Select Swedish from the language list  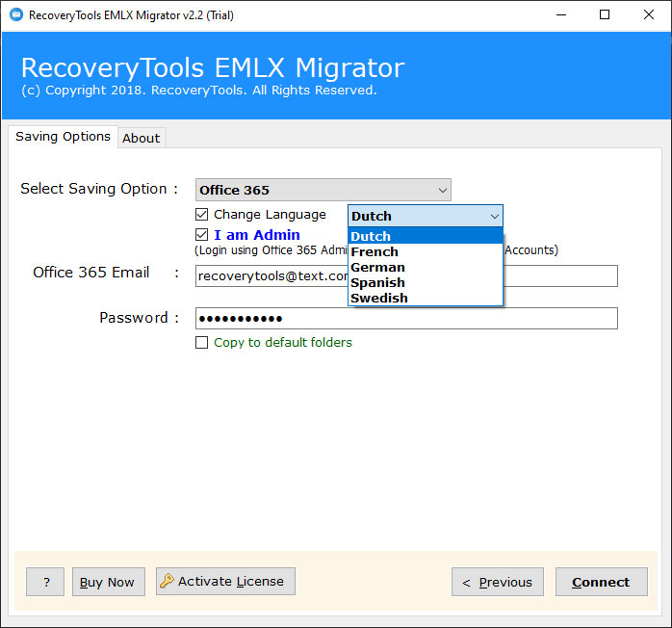(426, 298)
